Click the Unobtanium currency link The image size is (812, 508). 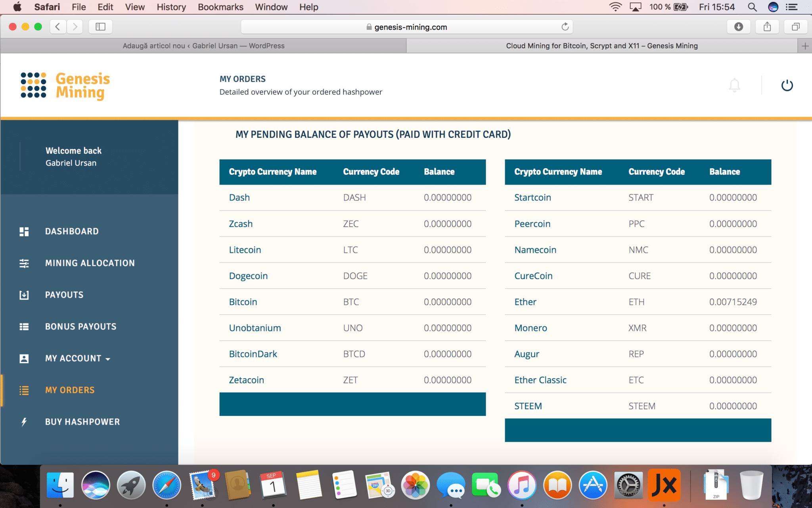pos(255,328)
